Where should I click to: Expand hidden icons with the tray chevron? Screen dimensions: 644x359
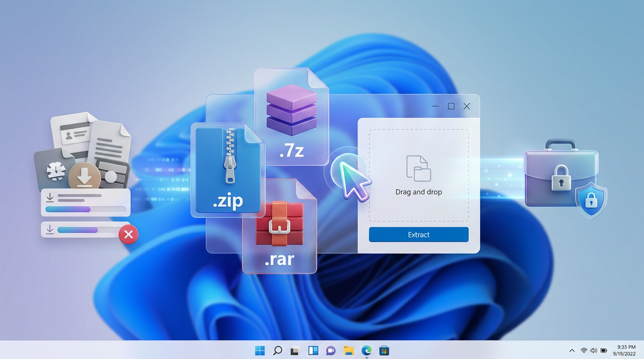pyautogui.click(x=572, y=350)
